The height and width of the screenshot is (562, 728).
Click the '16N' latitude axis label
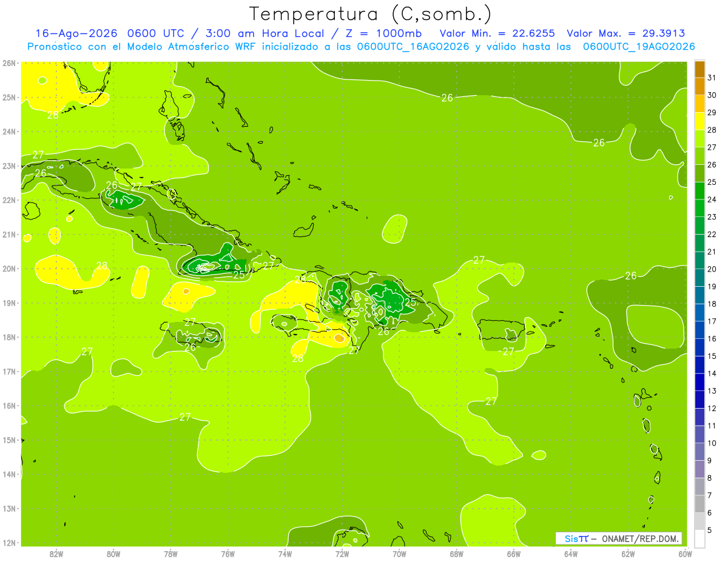pyautogui.click(x=8, y=406)
